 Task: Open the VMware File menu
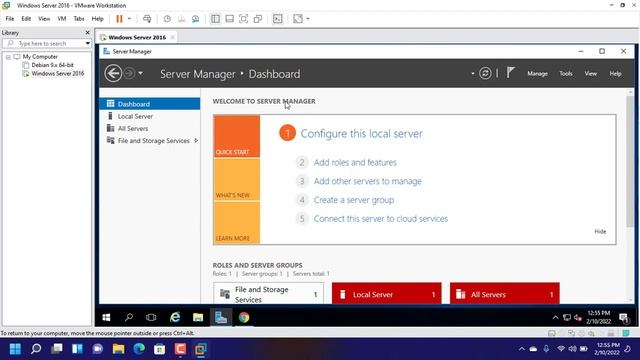10,19
